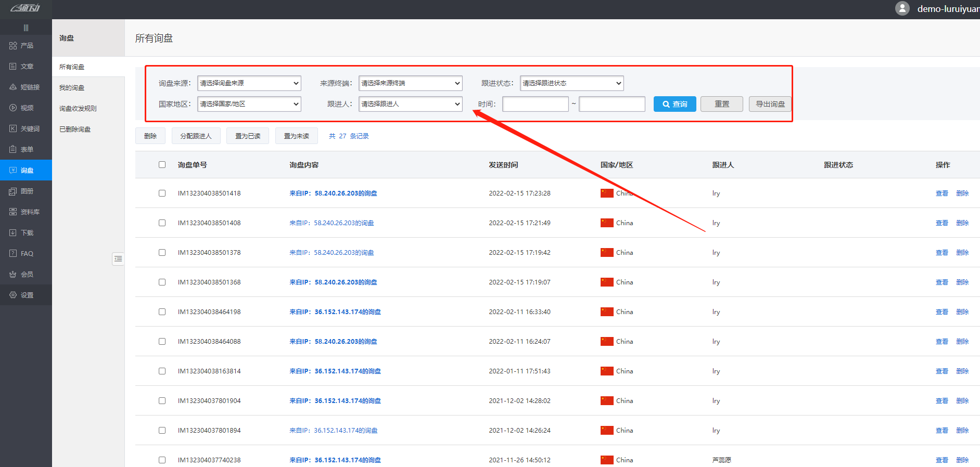Click the 产品 icon in sidebar
The image size is (980, 467).
13,46
